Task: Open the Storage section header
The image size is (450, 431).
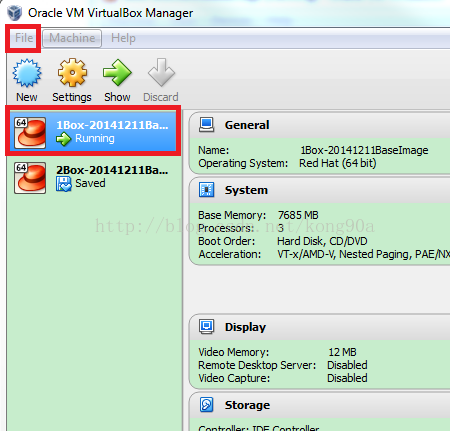Action: coord(319,405)
